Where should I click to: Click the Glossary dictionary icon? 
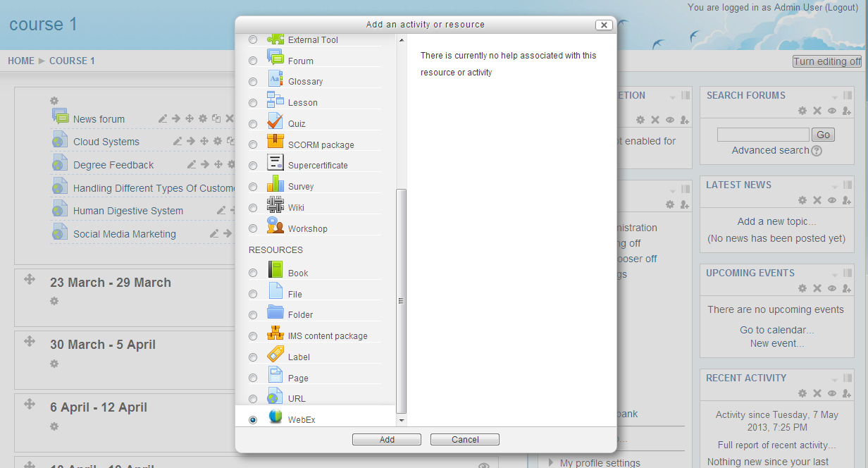(275, 79)
